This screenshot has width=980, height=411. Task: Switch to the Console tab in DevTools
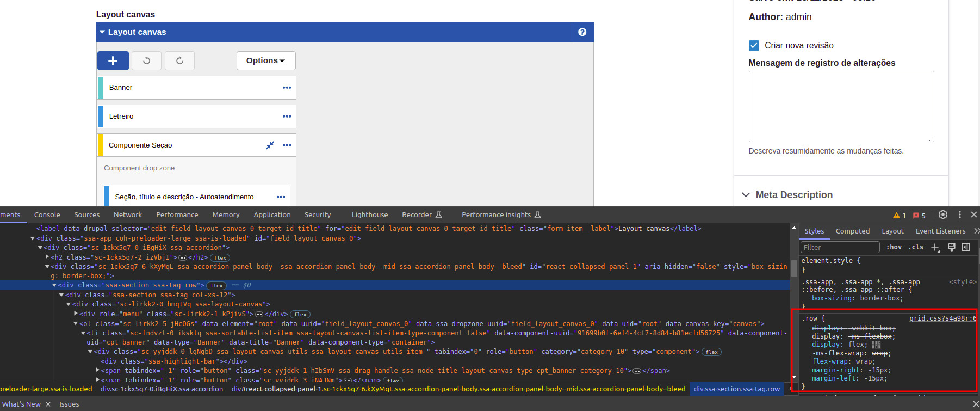pos(47,215)
